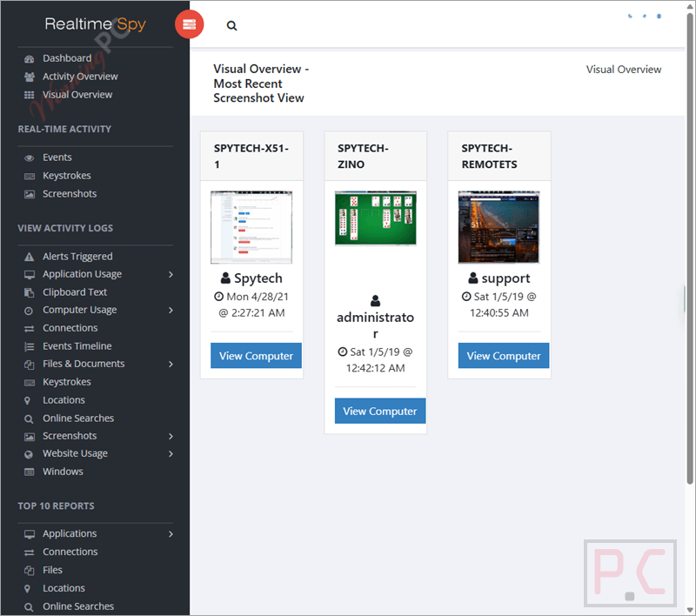Click the Clipboard Text icon

tap(30, 292)
